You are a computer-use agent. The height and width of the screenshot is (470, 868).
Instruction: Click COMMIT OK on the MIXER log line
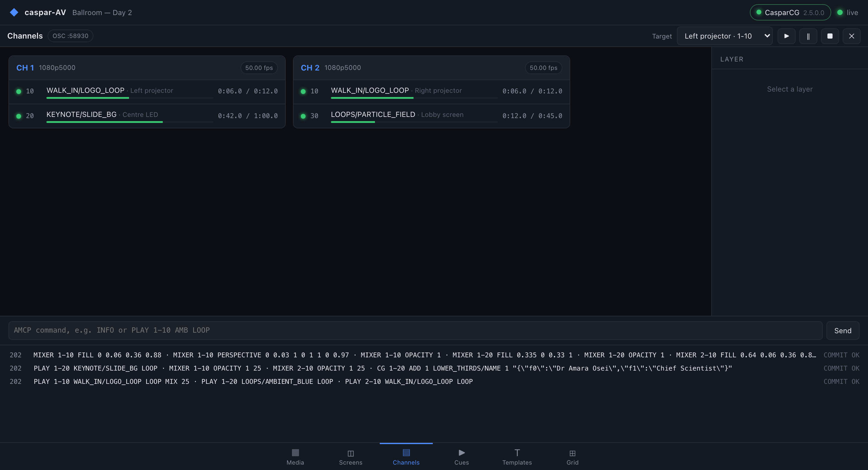click(841, 355)
